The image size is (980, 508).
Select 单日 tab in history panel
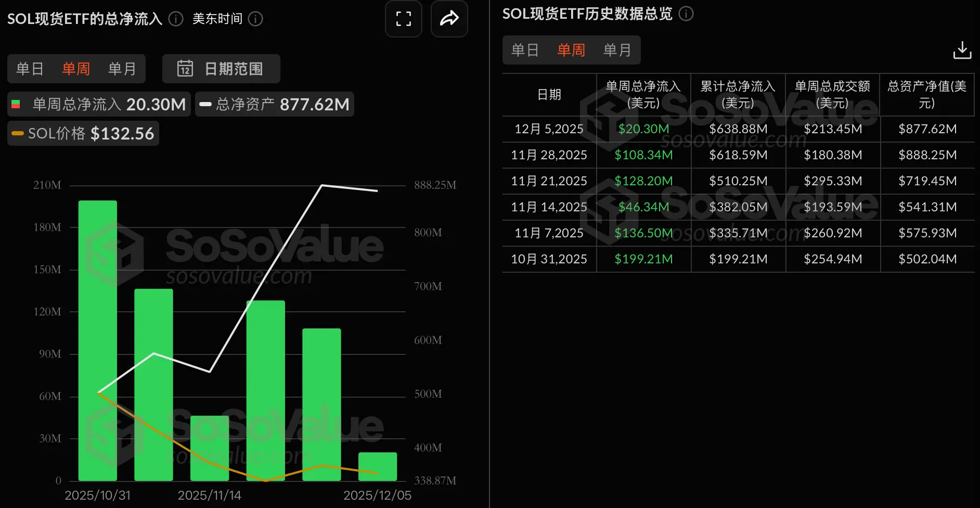tap(525, 50)
